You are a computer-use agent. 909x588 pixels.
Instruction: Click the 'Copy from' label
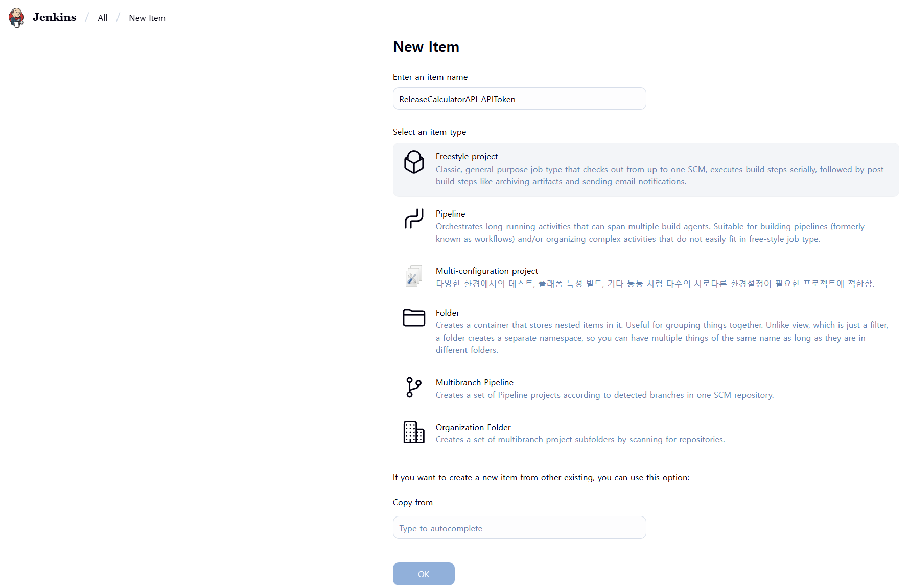pyautogui.click(x=413, y=502)
